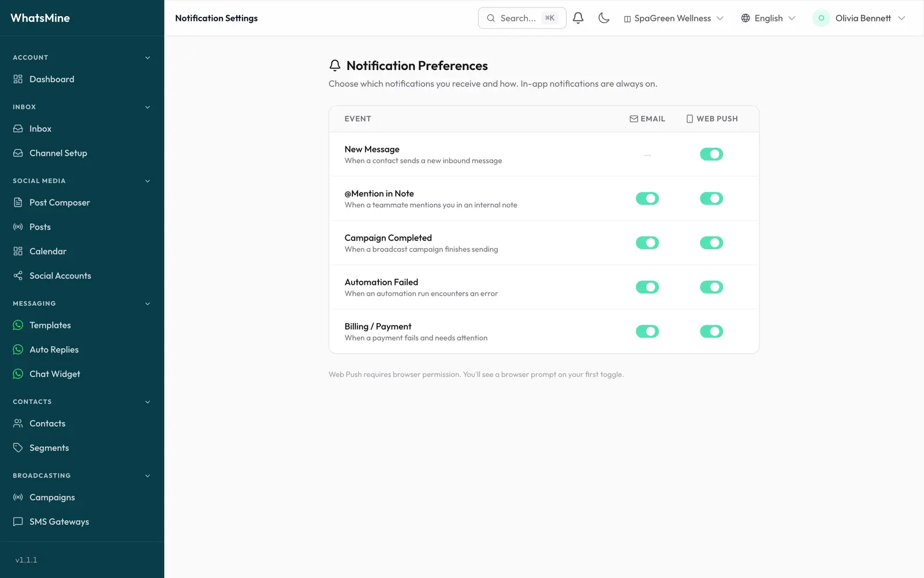
Task: Toggle Email for Campaign Completed
Action: [x=647, y=243]
